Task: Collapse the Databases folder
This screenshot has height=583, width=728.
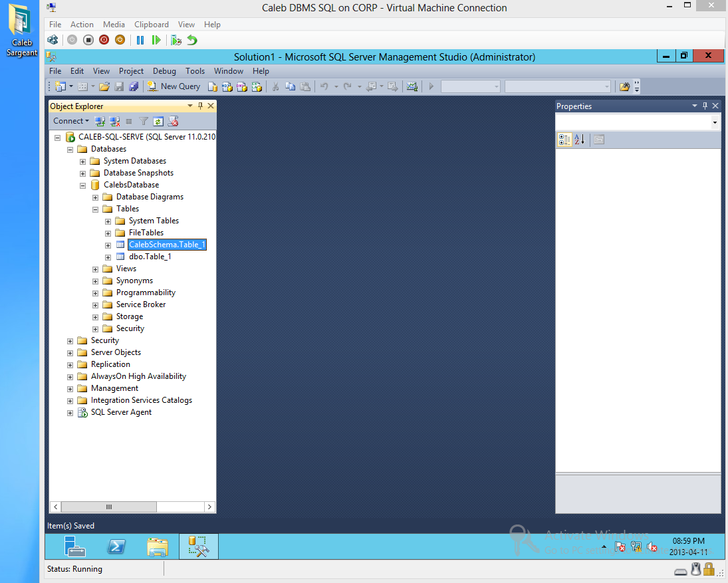Action: [70, 150]
